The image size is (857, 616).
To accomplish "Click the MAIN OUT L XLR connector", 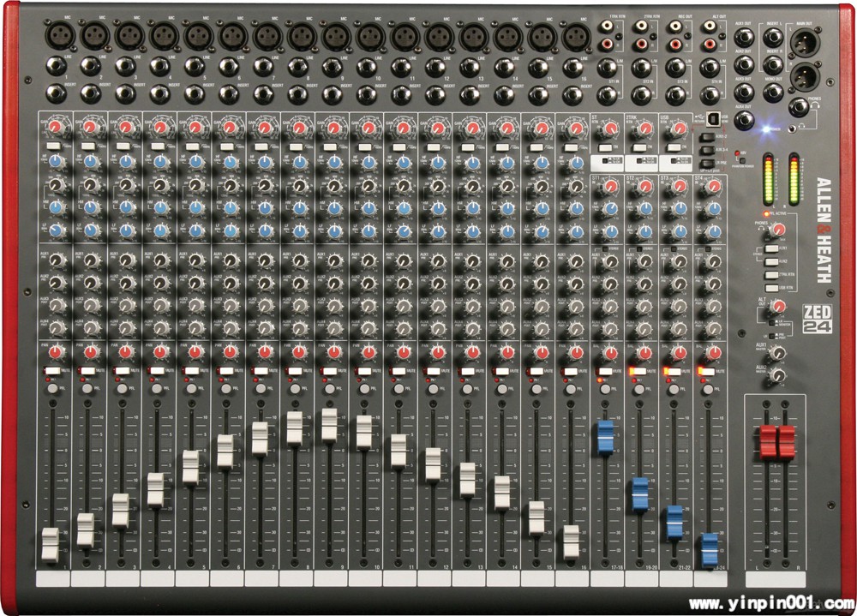I will (x=806, y=41).
